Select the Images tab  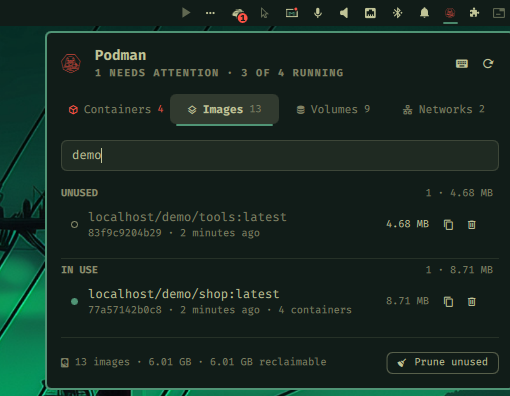(x=224, y=109)
